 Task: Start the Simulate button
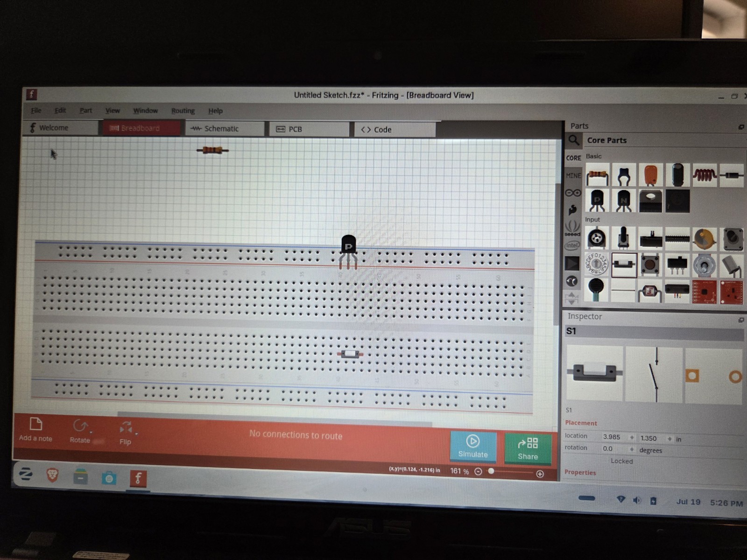tap(472, 447)
